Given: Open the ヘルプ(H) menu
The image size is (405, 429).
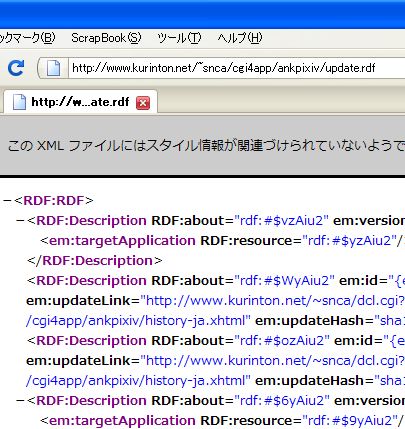Looking at the screenshot, I should pos(240,38).
